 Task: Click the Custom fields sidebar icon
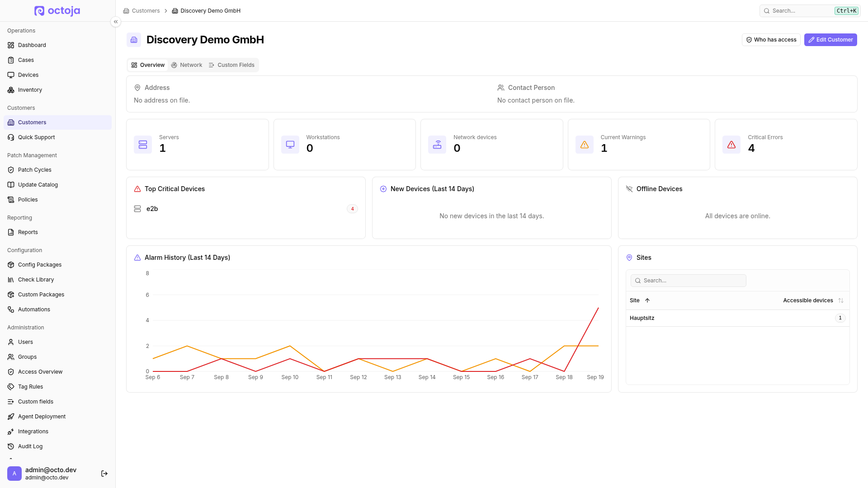point(11,402)
